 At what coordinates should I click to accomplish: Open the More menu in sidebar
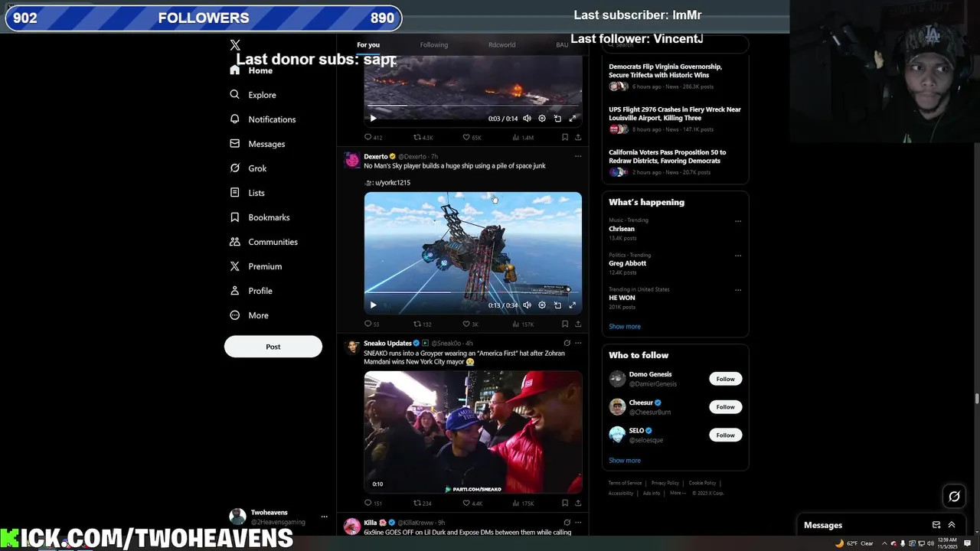[249, 315]
